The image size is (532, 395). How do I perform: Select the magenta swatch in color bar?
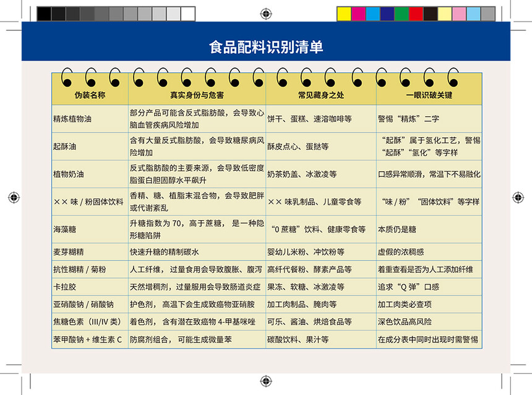[x=358, y=14]
